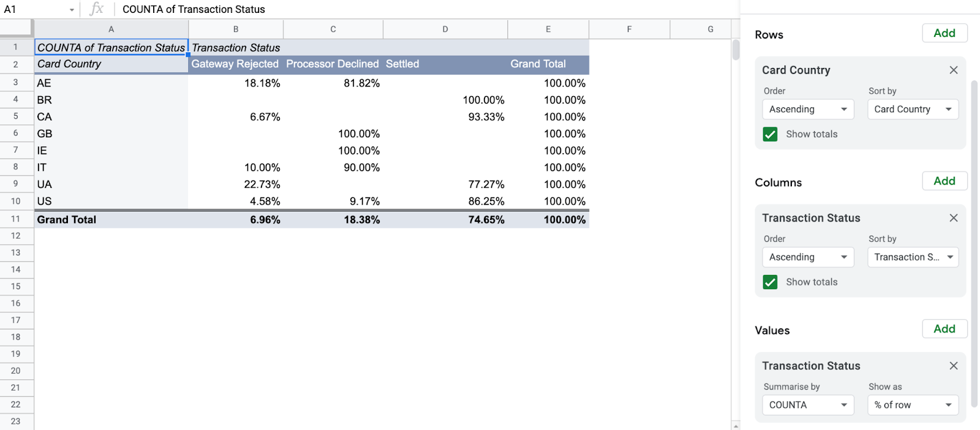The height and width of the screenshot is (430, 980).
Task: Click the fx formula icon
Action: point(96,9)
